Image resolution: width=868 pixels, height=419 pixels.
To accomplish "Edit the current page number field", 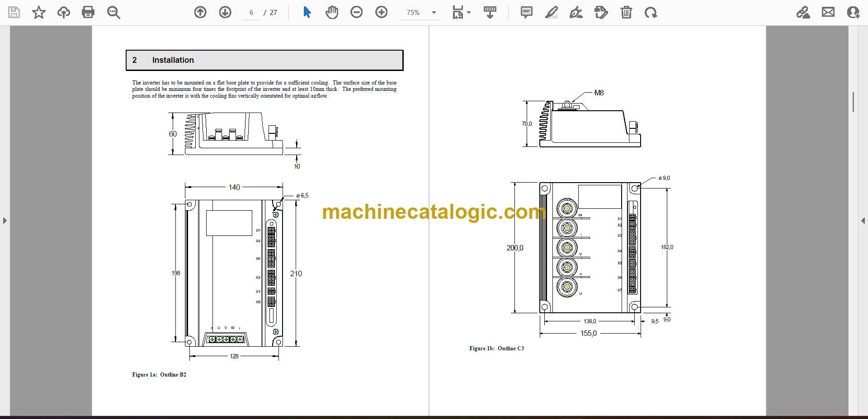I will click(251, 13).
